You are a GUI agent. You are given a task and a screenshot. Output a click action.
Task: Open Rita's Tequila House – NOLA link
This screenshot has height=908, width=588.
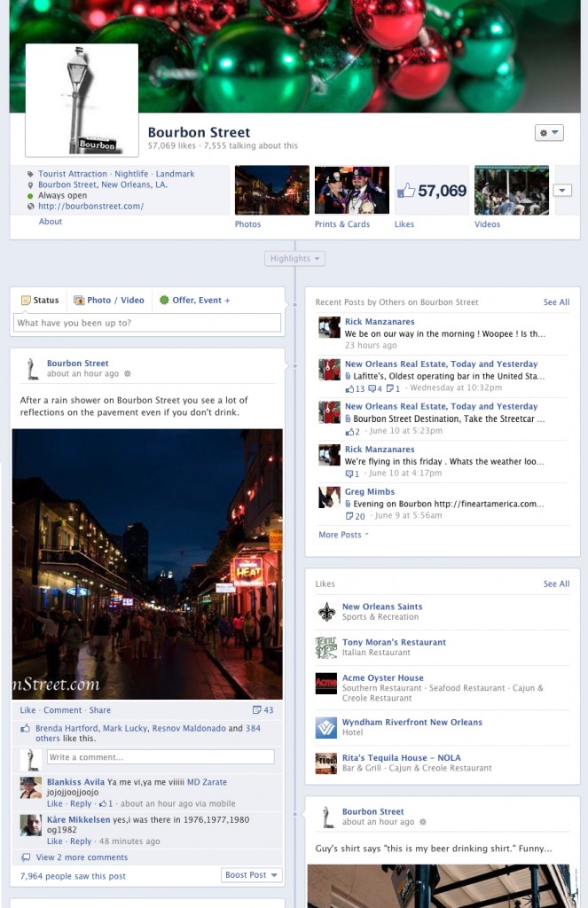pos(402,757)
